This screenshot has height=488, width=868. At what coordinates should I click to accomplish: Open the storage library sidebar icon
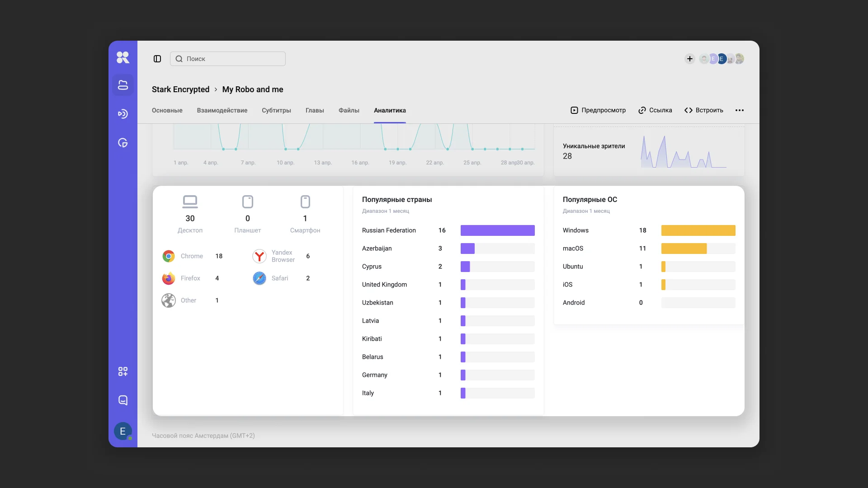123,85
